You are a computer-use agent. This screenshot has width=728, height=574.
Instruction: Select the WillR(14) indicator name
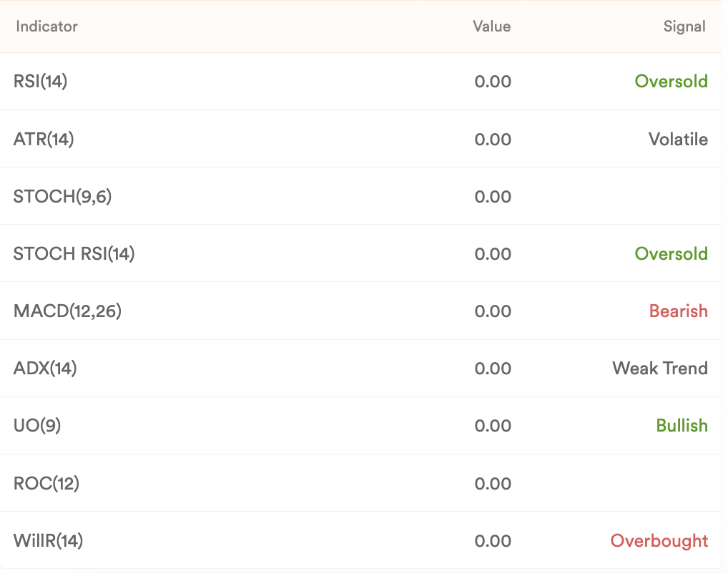(x=49, y=540)
